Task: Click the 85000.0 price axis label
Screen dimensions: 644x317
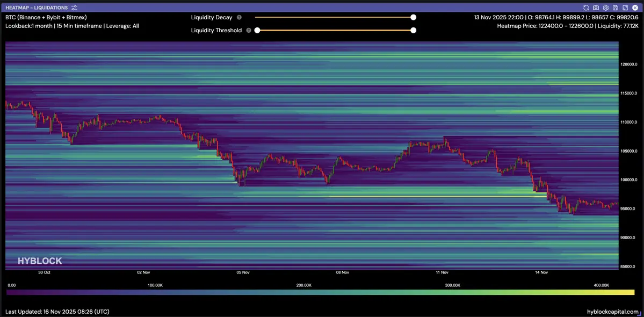Action: (629, 266)
